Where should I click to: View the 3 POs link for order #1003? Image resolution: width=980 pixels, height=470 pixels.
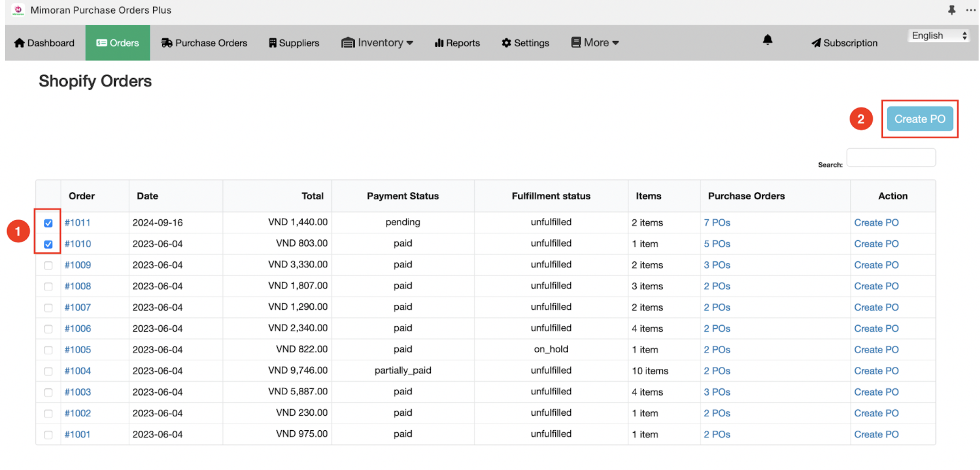pyautogui.click(x=717, y=392)
